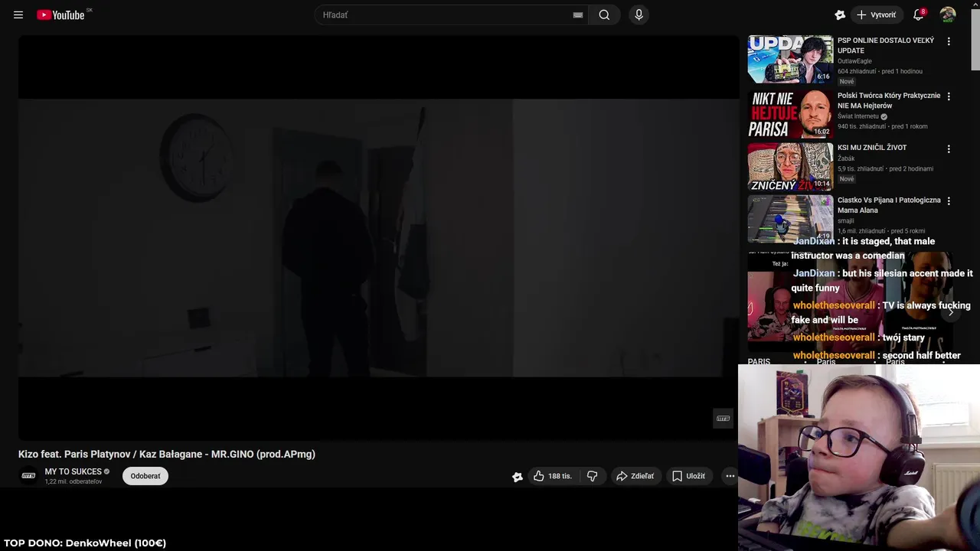This screenshot has width=980, height=551.
Task: Open options menu for Polski Twórca video
Action: (949, 96)
